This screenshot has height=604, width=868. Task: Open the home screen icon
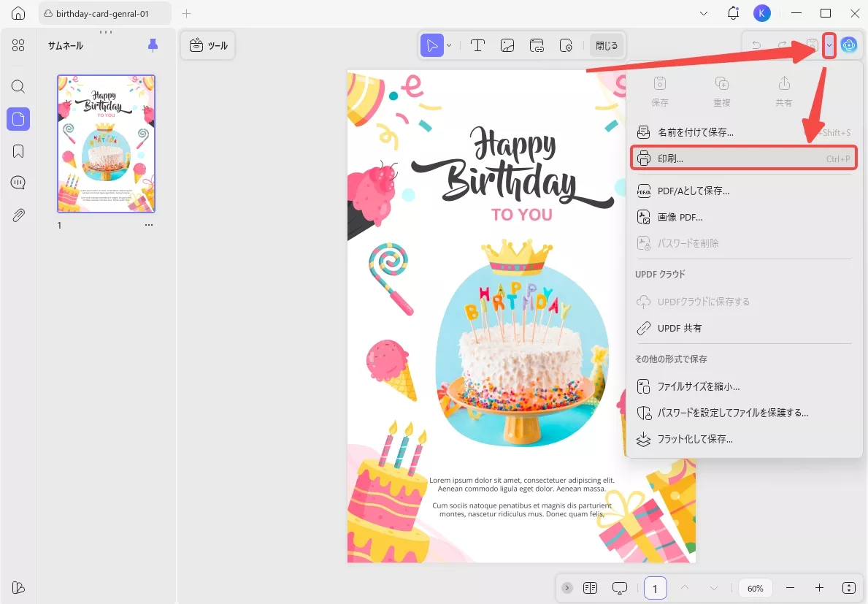coord(18,13)
